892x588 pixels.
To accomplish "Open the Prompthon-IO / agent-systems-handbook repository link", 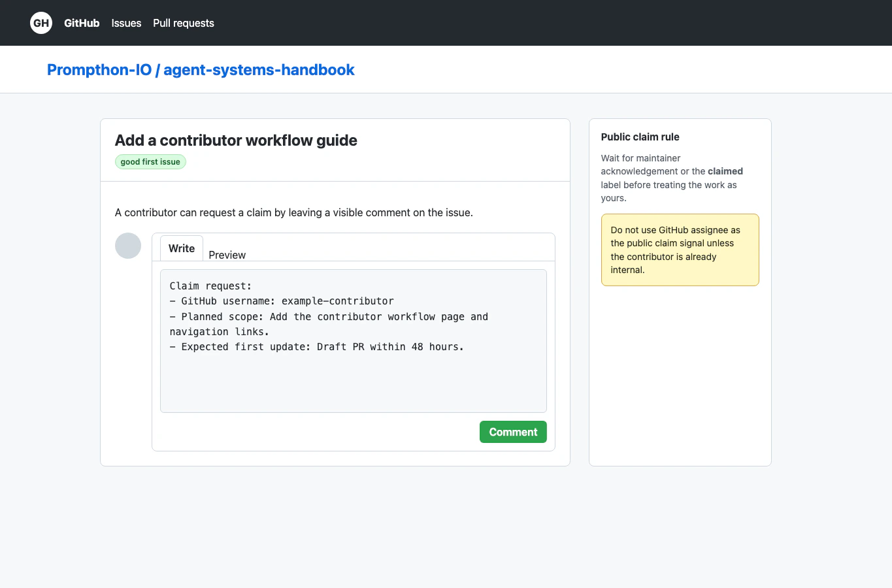I will pyautogui.click(x=201, y=70).
